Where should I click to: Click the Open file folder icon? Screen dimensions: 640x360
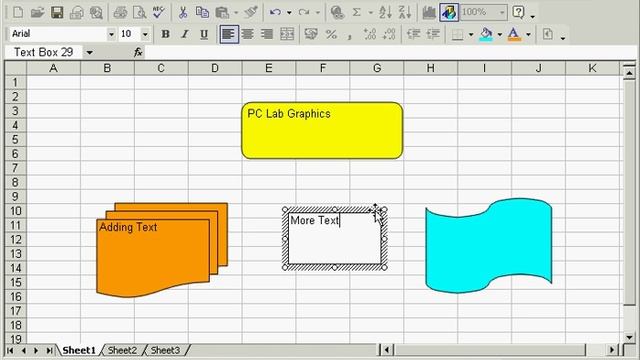[37, 13]
